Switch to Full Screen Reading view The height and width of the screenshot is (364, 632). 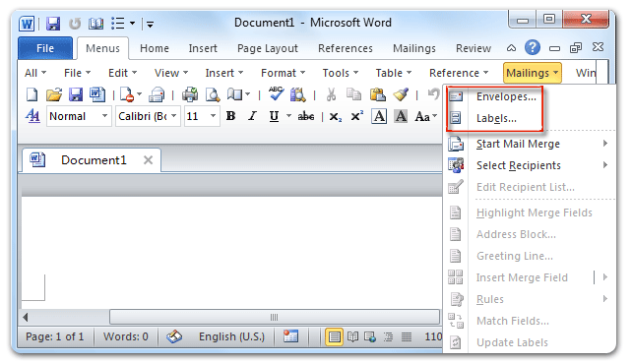point(352,336)
